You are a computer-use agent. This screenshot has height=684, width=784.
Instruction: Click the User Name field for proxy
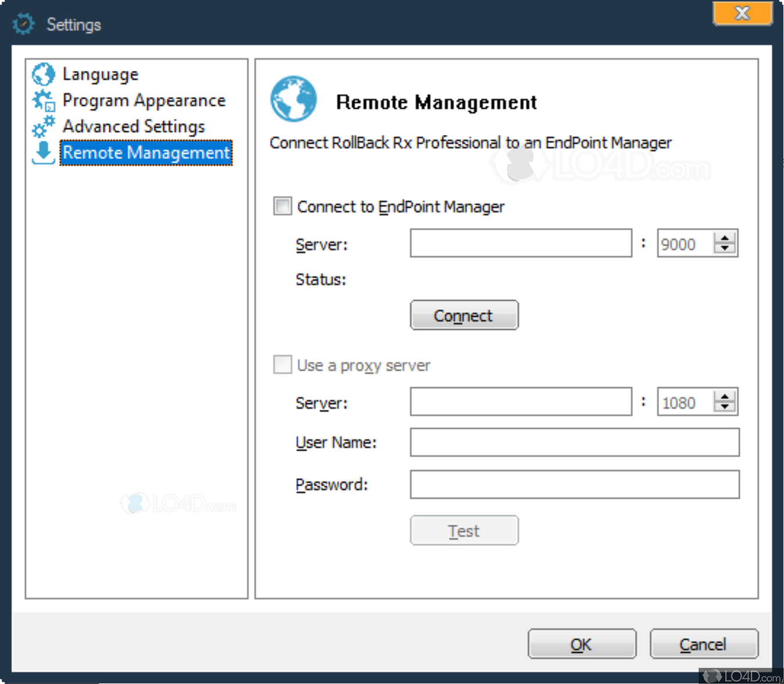coord(574,442)
